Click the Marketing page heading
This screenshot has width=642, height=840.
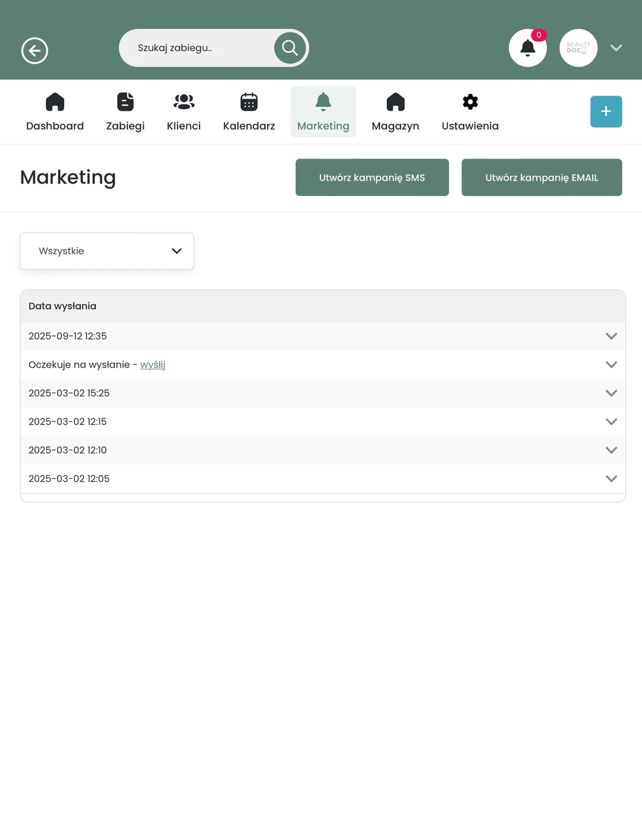coord(68,178)
